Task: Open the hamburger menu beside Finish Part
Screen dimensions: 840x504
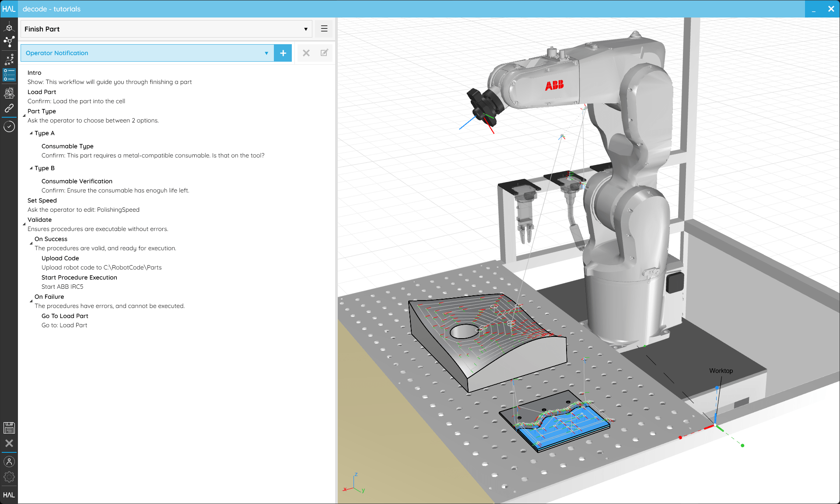Action: click(x=324, y=28)
